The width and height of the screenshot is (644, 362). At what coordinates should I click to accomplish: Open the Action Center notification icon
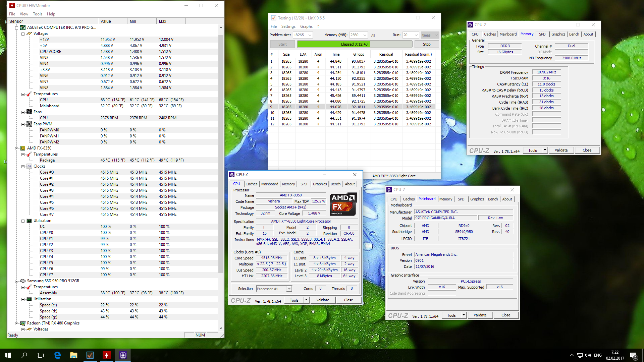point(633,355)
